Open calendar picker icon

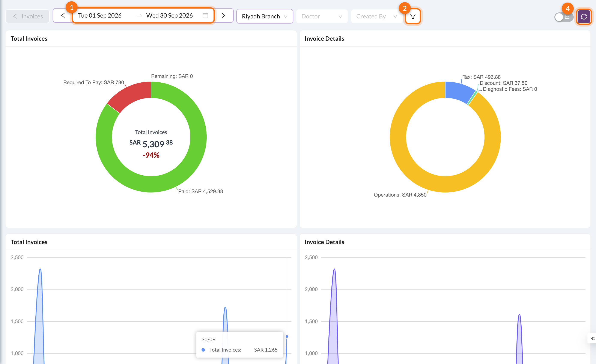coord(205,15)
